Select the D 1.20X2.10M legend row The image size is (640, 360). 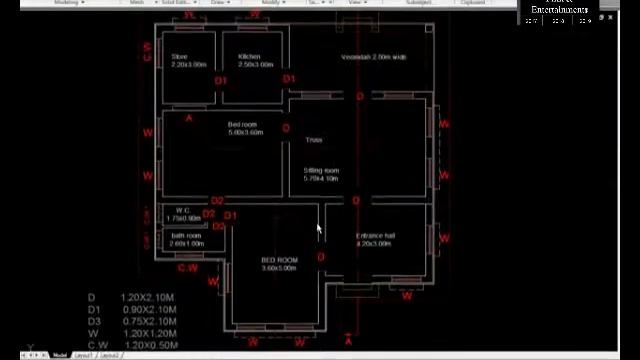131,298
